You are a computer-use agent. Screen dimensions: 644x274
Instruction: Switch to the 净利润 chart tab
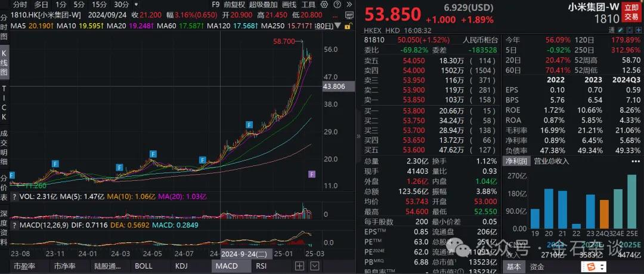(x=516, y=161)
